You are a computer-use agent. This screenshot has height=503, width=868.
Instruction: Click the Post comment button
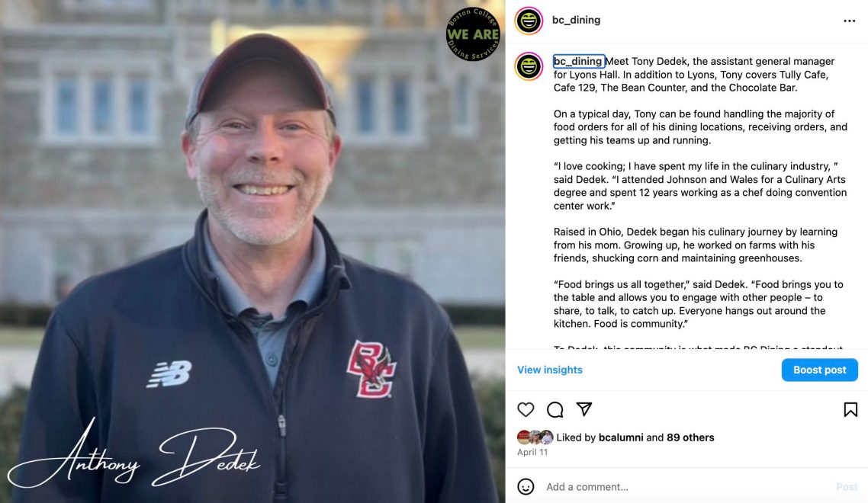point(847,487)
